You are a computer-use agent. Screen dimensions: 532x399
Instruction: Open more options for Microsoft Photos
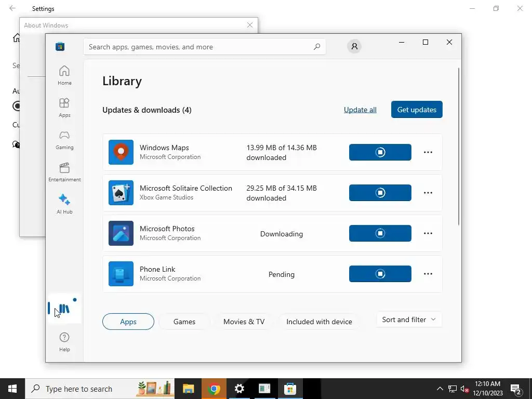[428, 233]
